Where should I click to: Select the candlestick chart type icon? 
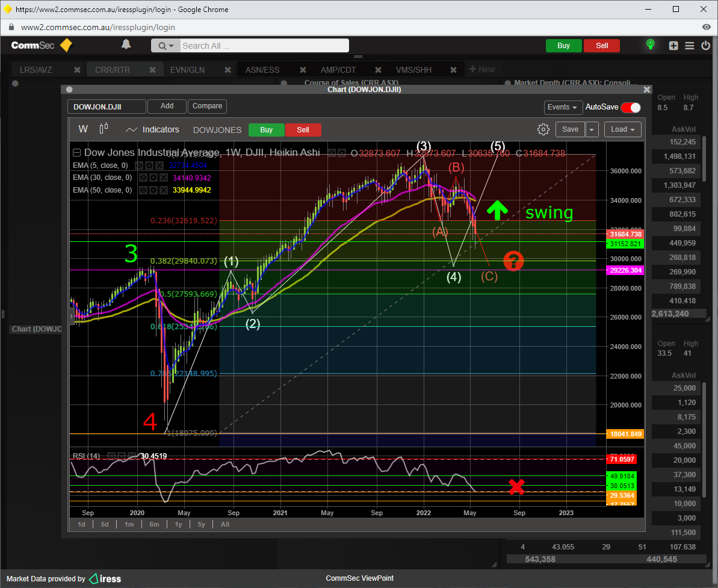(104, 129)
